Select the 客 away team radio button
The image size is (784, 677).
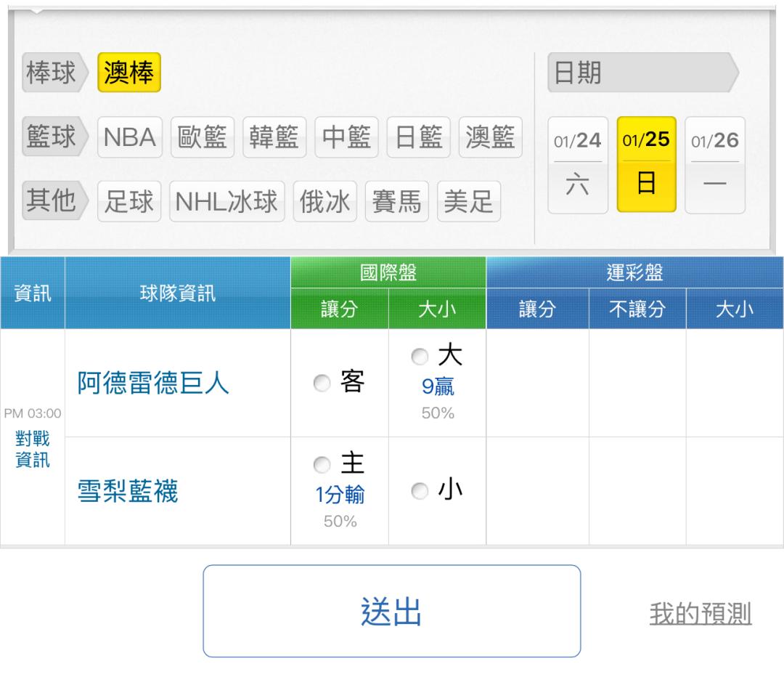click(x=321, y=384)
